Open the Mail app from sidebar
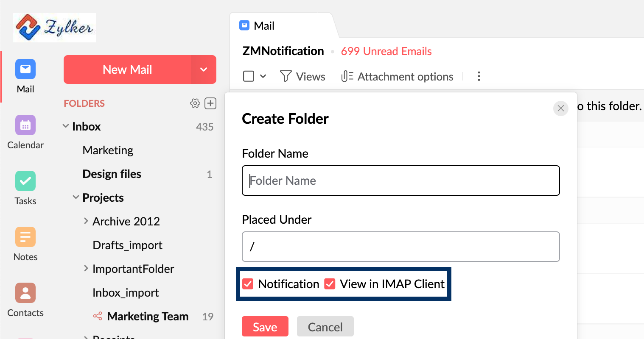Viewport: 644px width, 339px height. [25, 69]
